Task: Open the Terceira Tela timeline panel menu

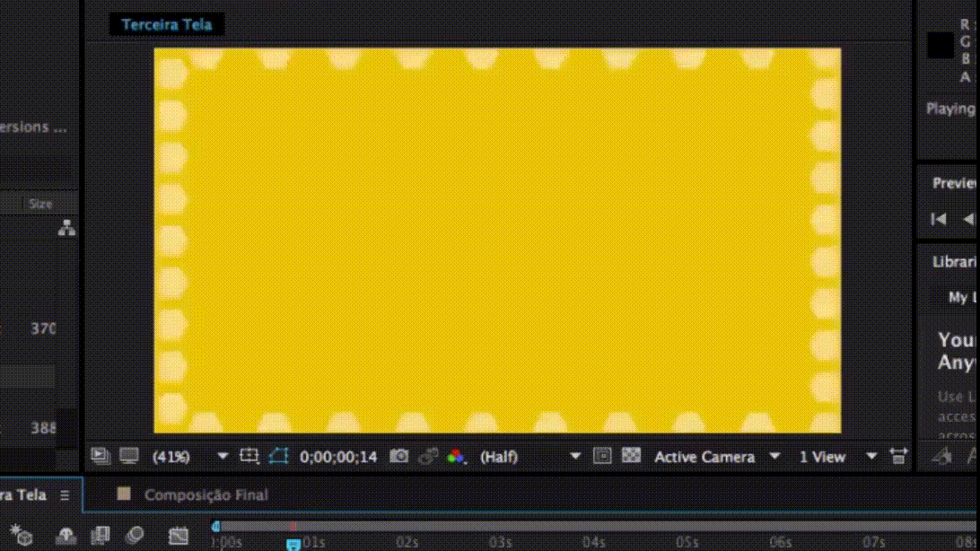Action: pos(65,495)
